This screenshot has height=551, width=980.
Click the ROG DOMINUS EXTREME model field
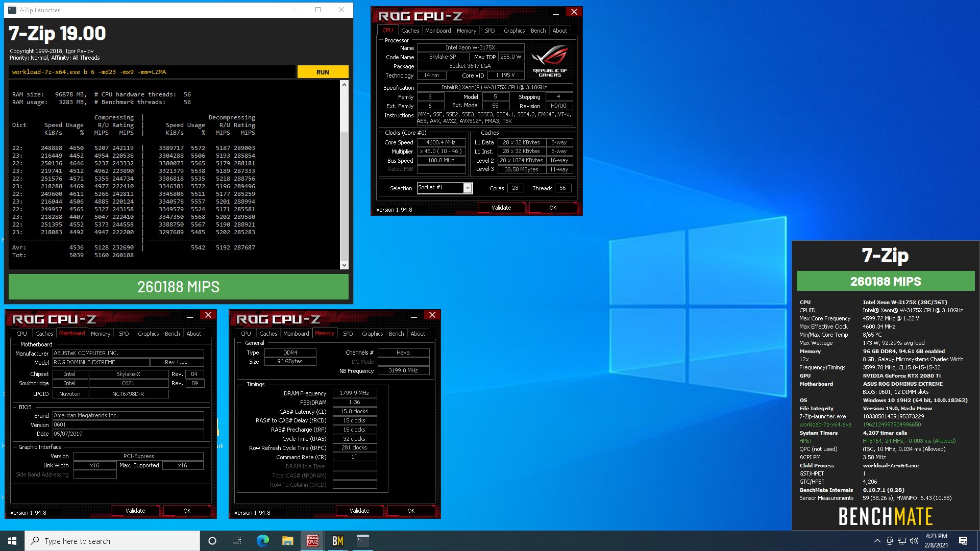[101, 362]
